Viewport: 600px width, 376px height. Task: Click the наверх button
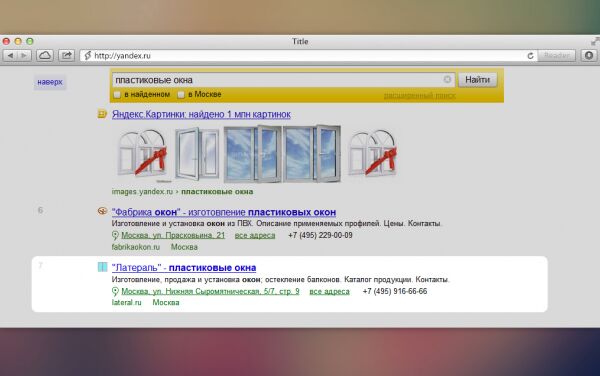pyautogui.click(x=50, y=82)
